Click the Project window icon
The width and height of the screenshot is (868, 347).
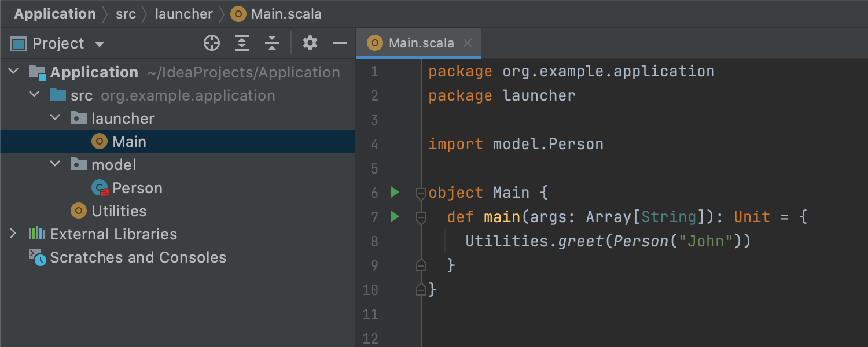tap(19, 43)
